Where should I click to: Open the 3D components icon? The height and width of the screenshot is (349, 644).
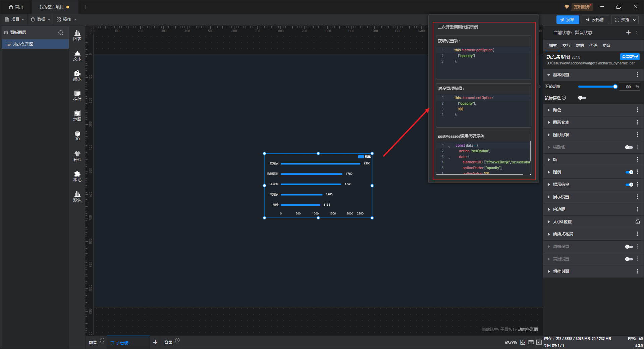click(77, 136)
